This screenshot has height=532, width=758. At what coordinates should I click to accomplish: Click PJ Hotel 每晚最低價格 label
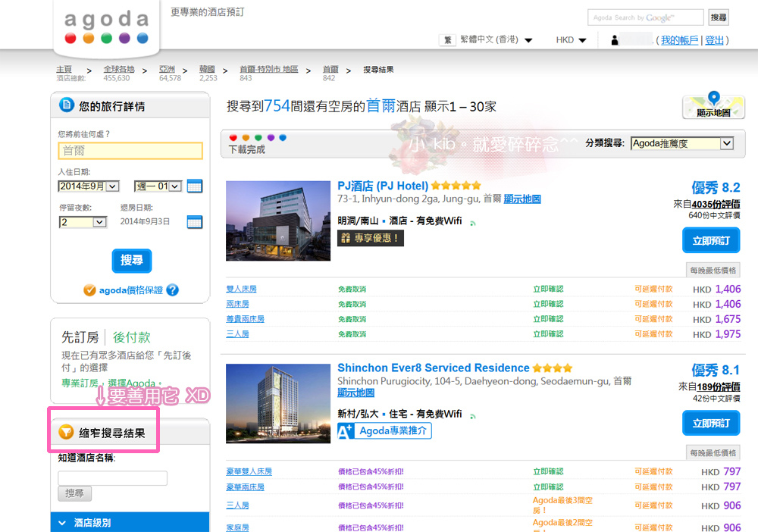(713, 270)
